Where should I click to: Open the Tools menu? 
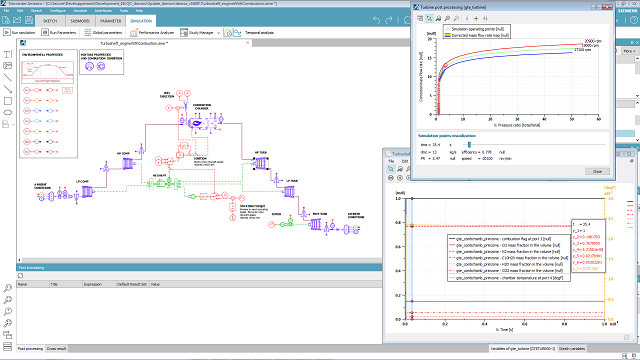pos(124,11)
